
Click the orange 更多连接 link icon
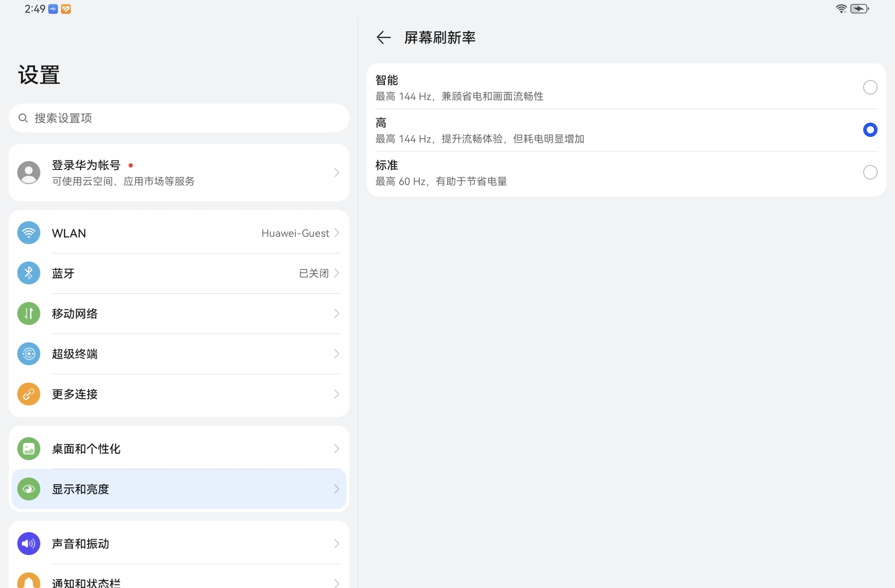[29, 394]
